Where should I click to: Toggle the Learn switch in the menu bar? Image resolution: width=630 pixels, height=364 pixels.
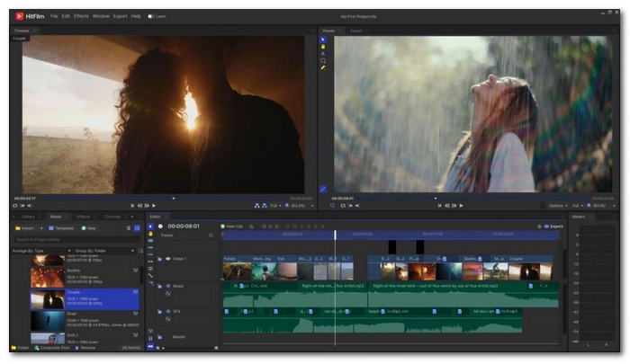click(x=151, y=16)
